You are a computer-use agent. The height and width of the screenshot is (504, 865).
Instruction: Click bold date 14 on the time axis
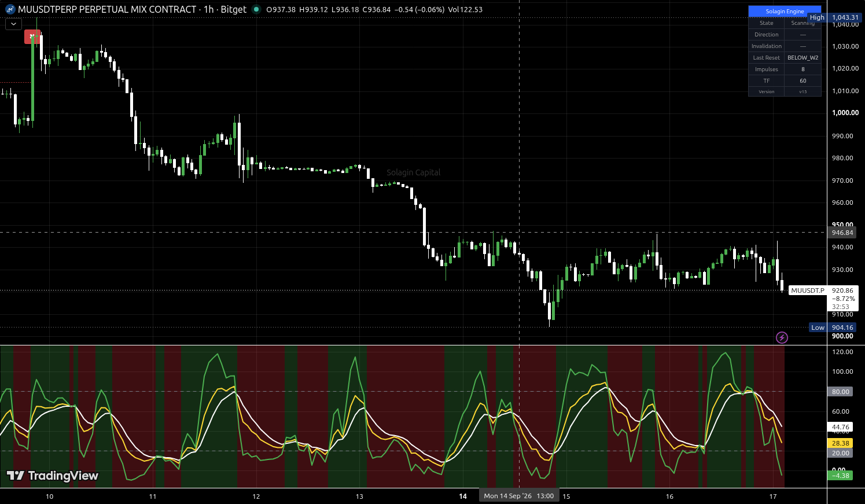click(463, 496)
